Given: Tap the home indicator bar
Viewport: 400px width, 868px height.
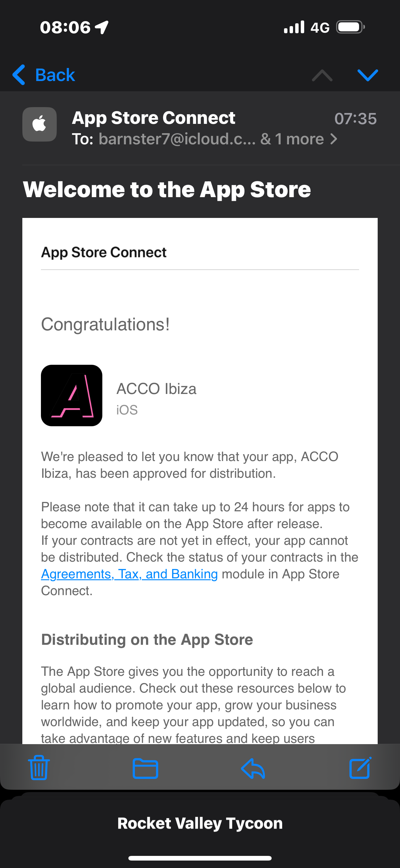Looking at the screenshot, I should pyautogui.click(x=200, y=858).
